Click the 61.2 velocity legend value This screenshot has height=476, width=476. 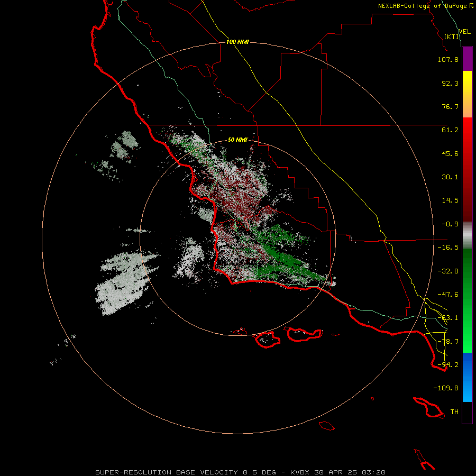pyautogui.click(x=450, y=130)
